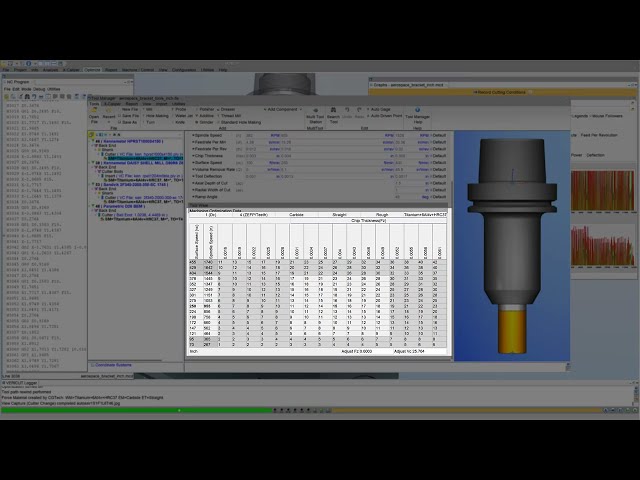The image size is (640, 480).
Task: Click Standard Hole Making option
Action: [239, 122]
